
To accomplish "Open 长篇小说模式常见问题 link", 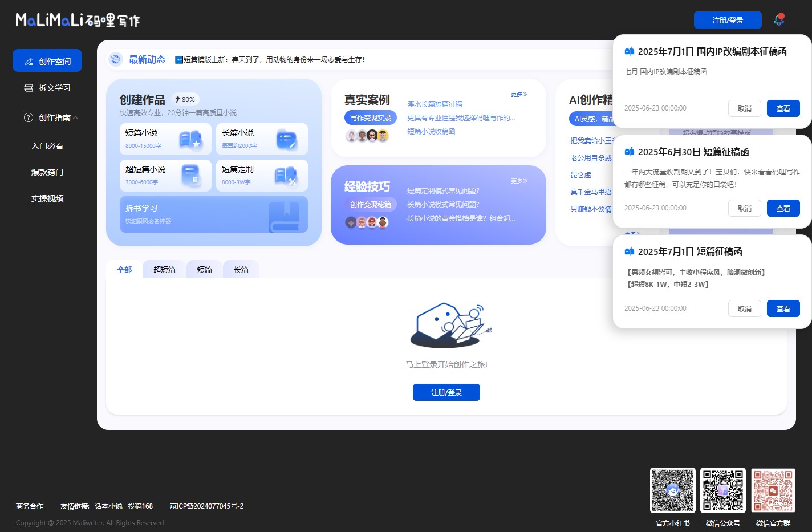I will 443,205.
